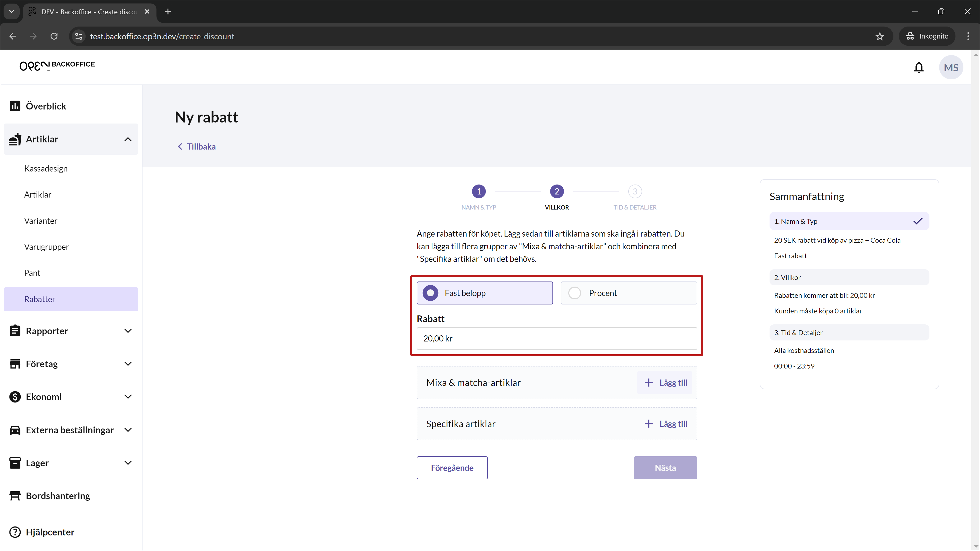Click the Föregående button
The image size is (980, 551).
(452, 468)
